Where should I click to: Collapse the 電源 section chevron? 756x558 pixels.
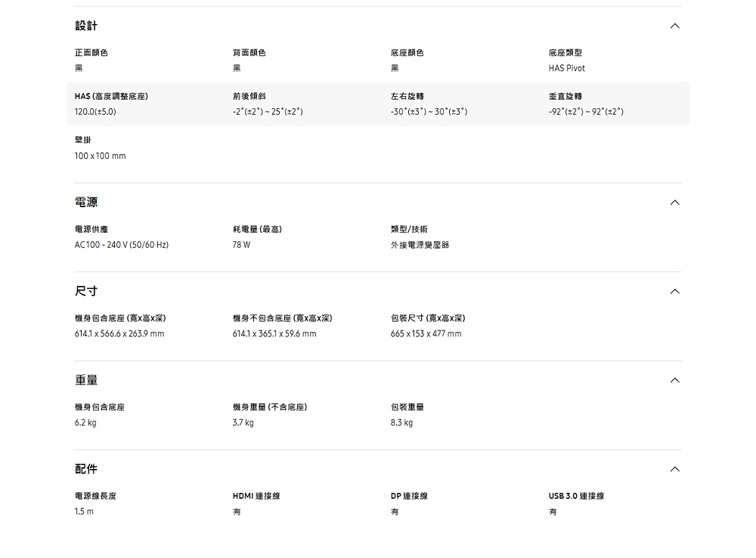[x=674, y=203]
